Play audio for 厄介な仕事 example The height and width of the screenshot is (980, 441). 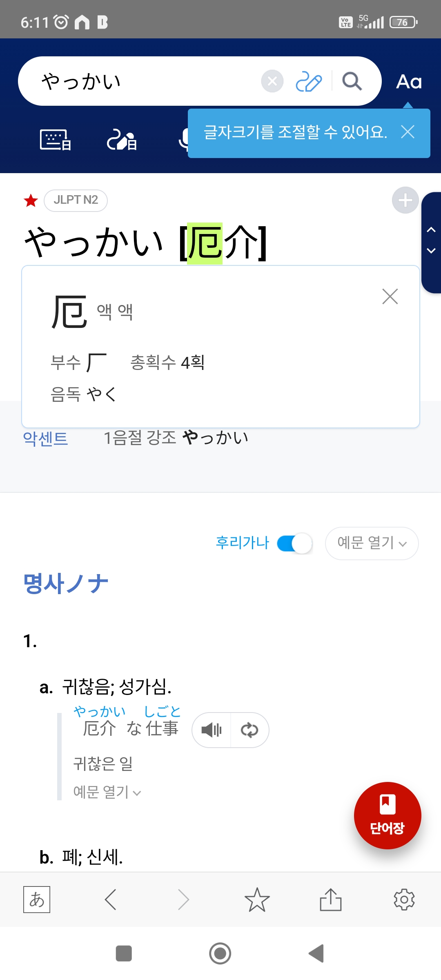click(x=212, y=730)
